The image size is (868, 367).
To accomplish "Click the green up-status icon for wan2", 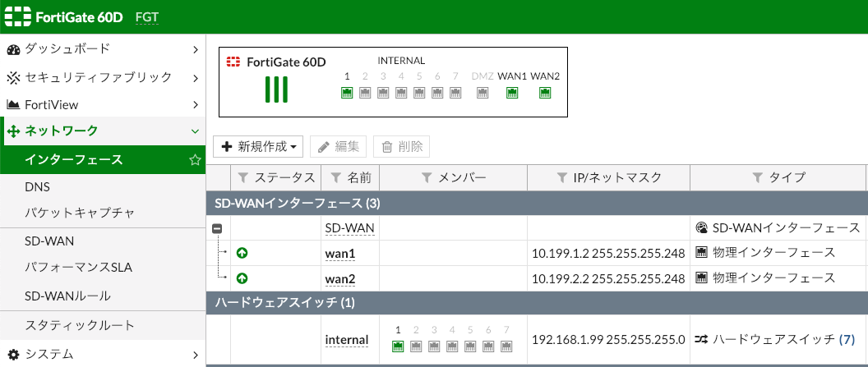I will point(242,278).
